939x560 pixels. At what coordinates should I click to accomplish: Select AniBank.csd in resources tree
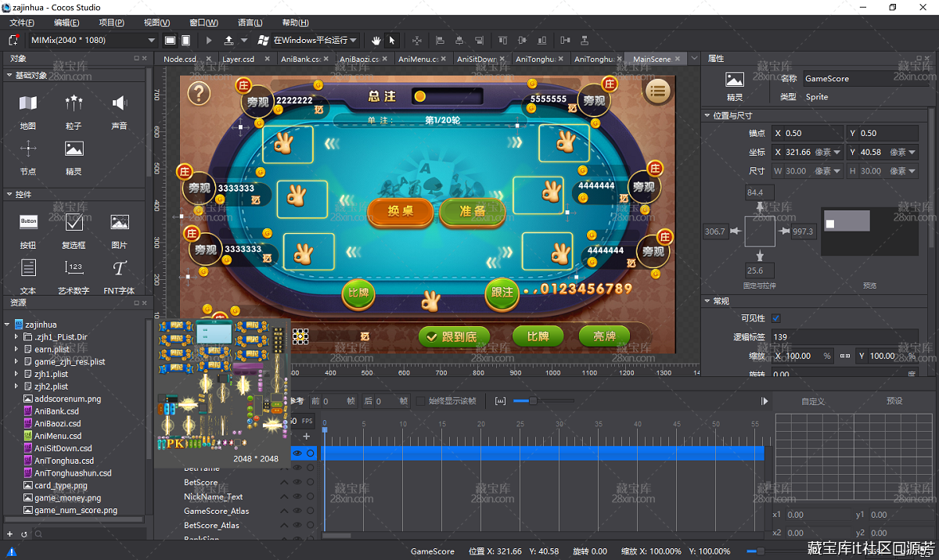pyautogui.click(x=57, y=411)
